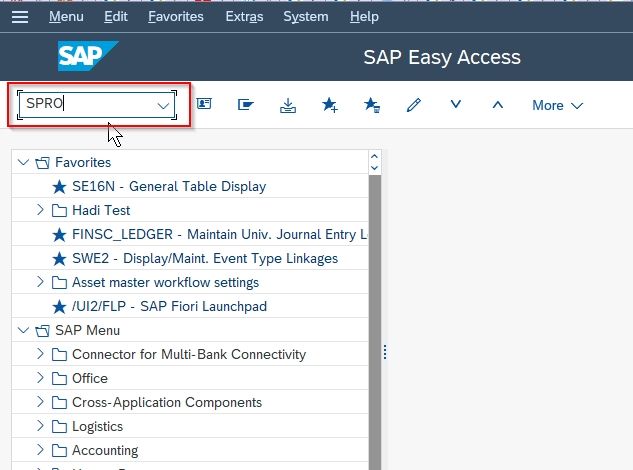The image size is (633, 470).
Task: Click the SAP logo
Action: (88, 56)
